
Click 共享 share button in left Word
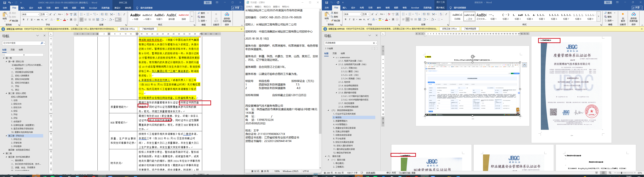pyautogui.click(x=236, y=8)
